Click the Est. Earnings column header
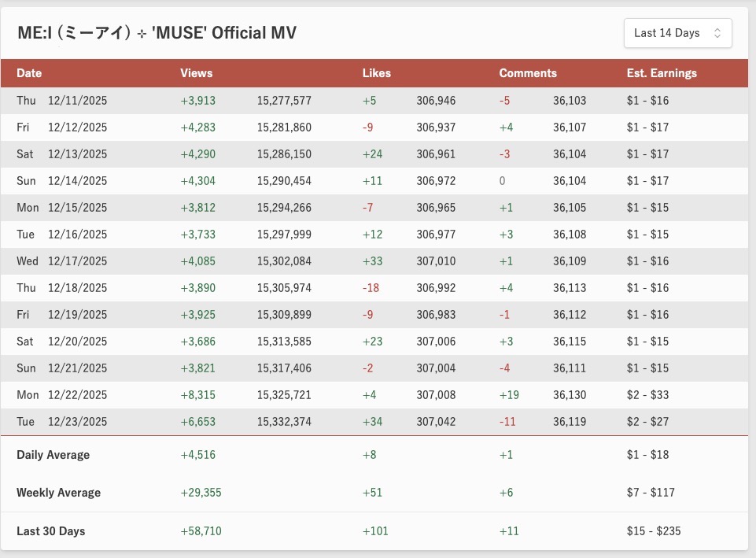 (x=662, y=73)
